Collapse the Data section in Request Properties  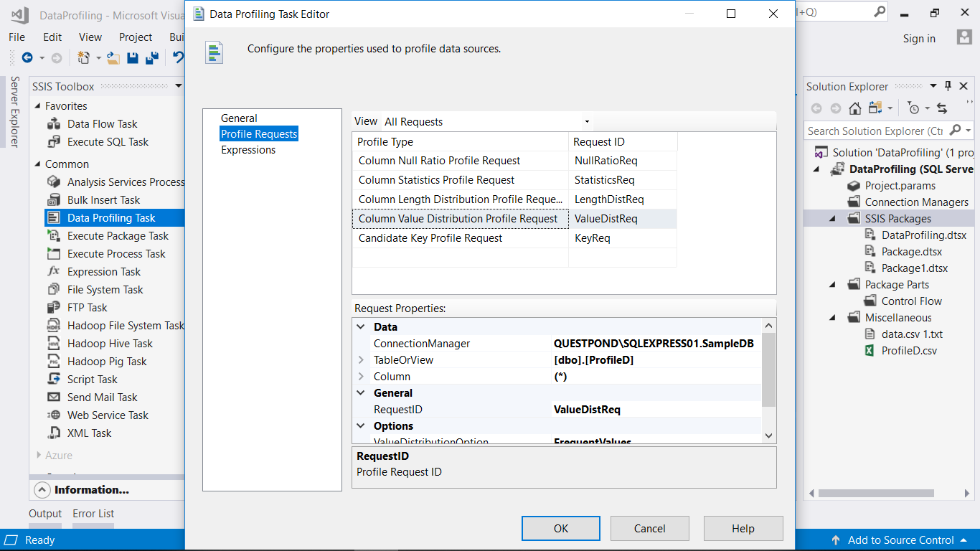(361, 326)
